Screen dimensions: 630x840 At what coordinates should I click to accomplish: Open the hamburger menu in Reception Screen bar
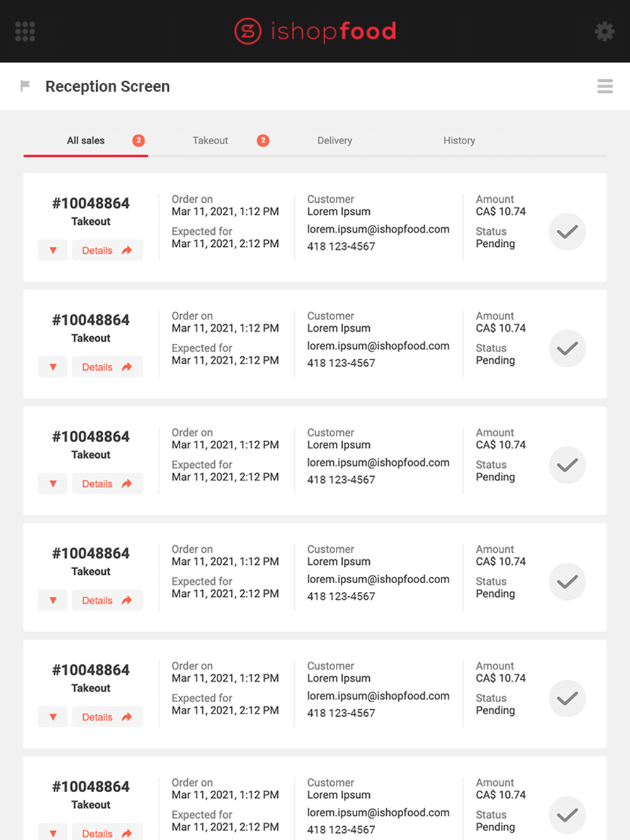coord(605,86)
